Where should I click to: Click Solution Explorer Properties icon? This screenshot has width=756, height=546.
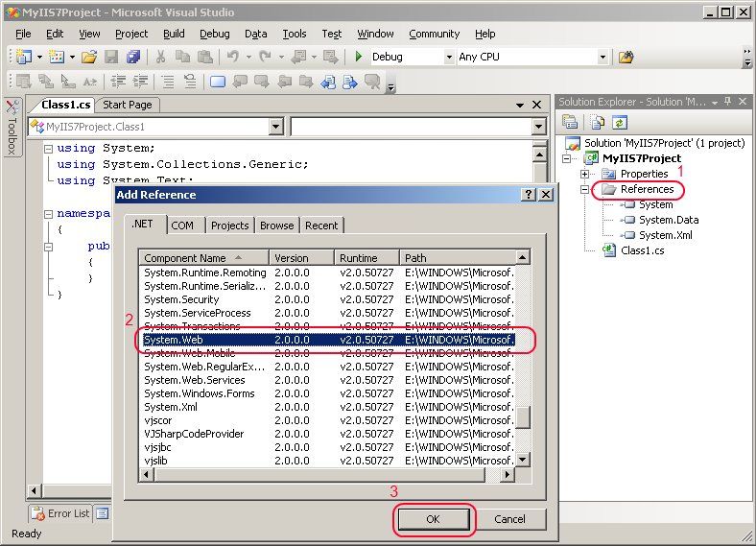tap(570, 122)
